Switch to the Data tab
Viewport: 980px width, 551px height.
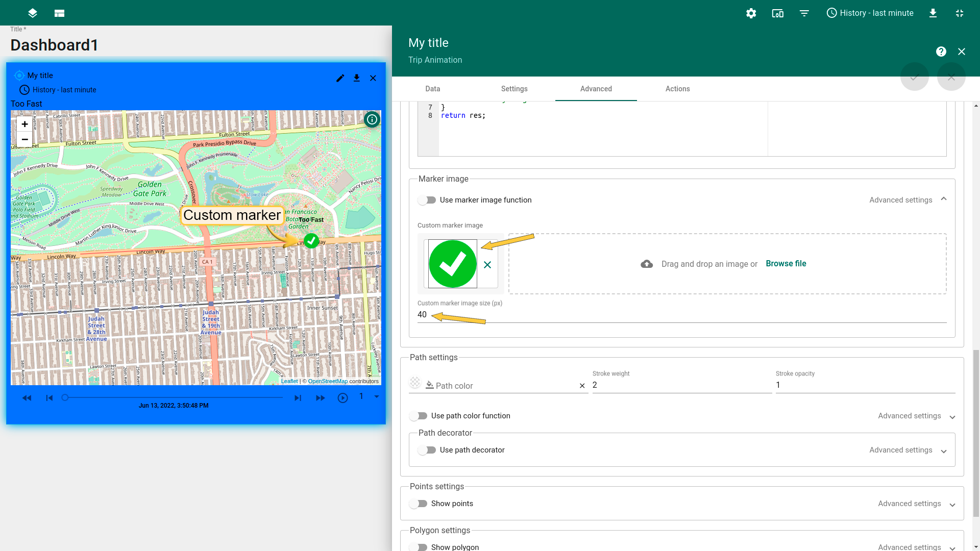433,89
